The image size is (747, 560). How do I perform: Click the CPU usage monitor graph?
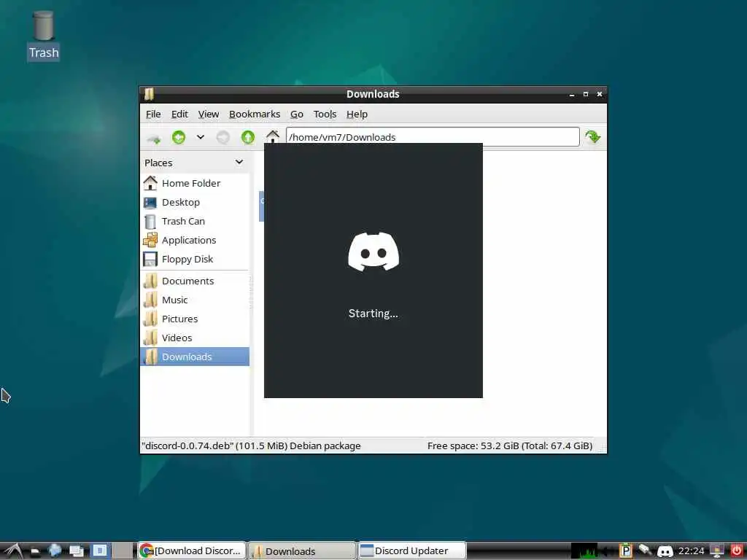(x=584, y=551)
